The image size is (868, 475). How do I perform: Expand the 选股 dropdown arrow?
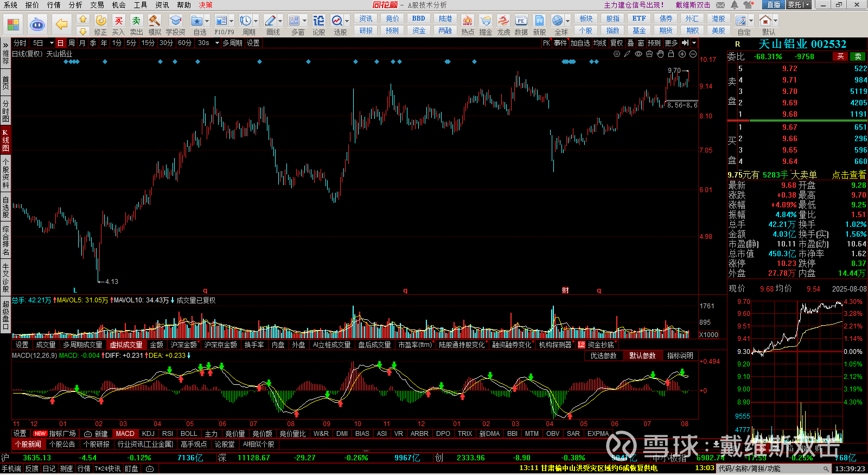coord(347,21)
